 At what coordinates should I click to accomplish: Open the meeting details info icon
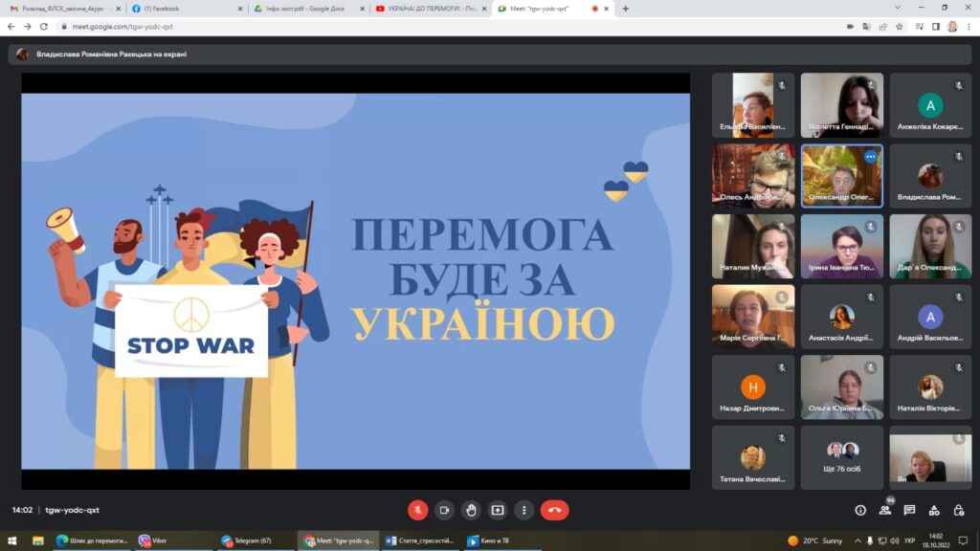[x=860, y=510]
